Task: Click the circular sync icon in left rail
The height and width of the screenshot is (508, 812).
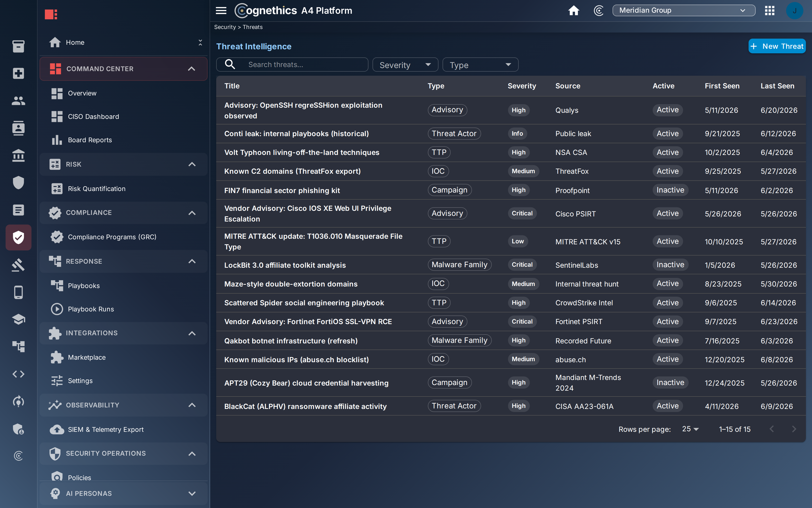Action: point(19,401)
